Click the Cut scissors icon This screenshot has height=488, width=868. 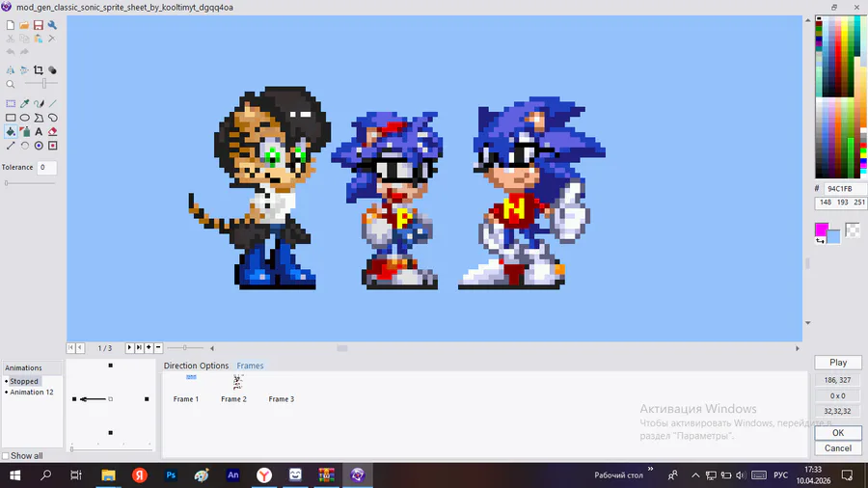pyautogui.click(x=10, y=39)
